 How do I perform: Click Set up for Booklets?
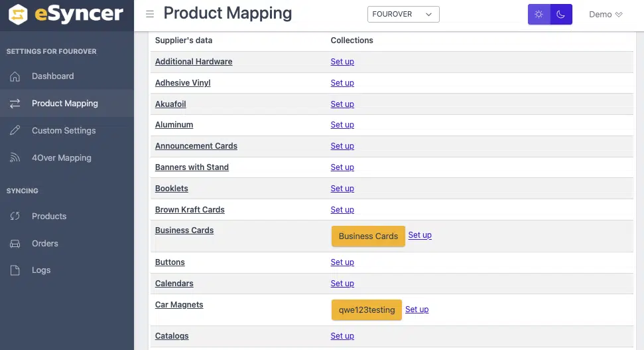click(342, 189)
